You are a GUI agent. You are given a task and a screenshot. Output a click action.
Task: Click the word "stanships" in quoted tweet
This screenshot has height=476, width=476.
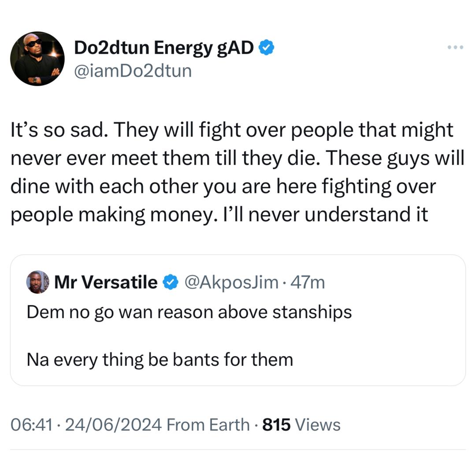click(312, 312)
